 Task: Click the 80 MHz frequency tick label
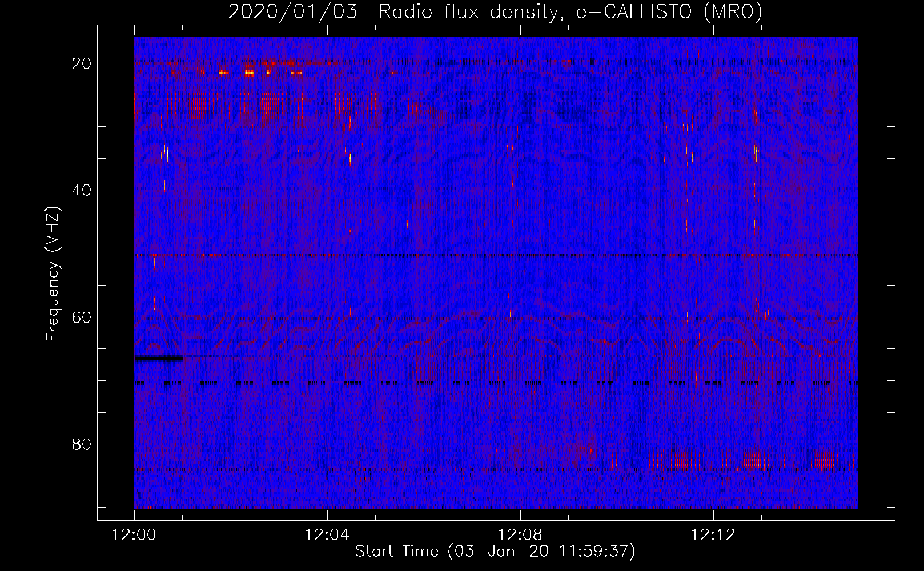point(82,444)
